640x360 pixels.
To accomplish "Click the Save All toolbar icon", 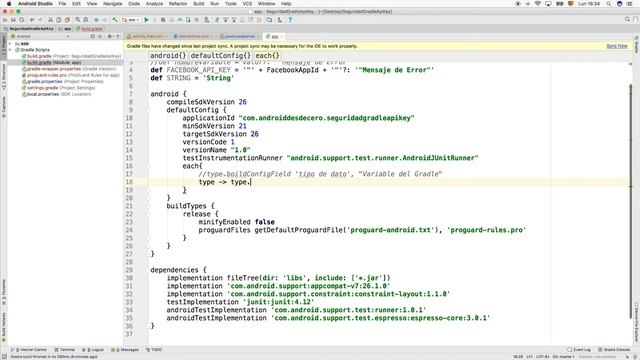I will tap(13, 20).
